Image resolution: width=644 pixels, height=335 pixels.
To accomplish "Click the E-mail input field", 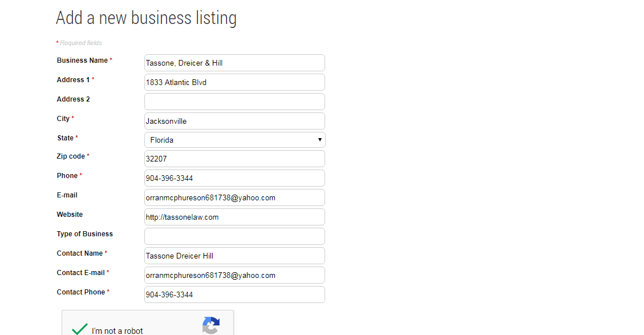I will tap(234, 197).
